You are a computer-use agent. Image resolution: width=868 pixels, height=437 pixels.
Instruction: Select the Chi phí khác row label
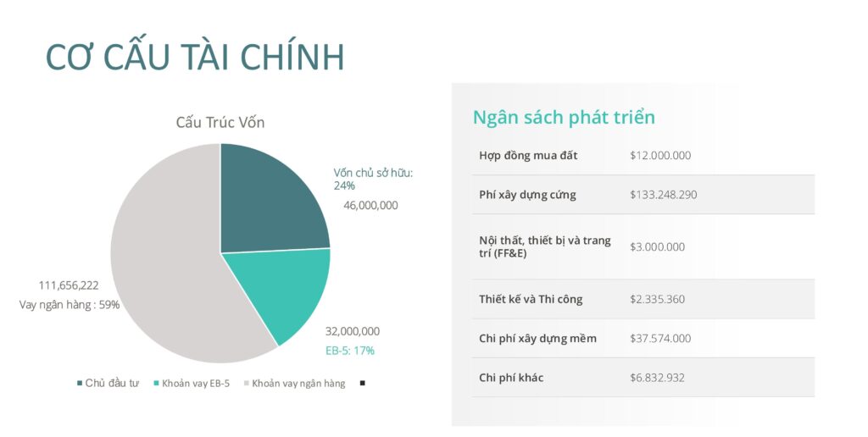point(511,378)
